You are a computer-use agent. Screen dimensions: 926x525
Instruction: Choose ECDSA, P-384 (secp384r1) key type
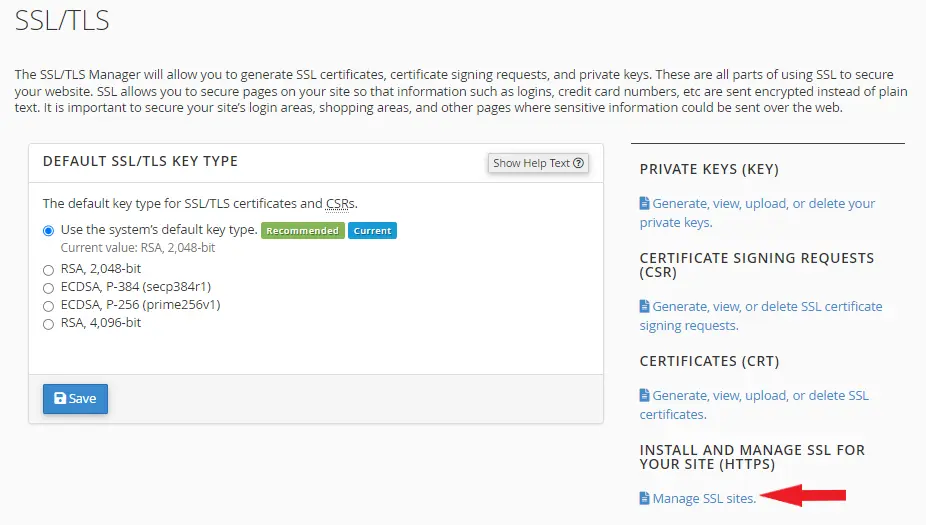click(x=49, y=288)
